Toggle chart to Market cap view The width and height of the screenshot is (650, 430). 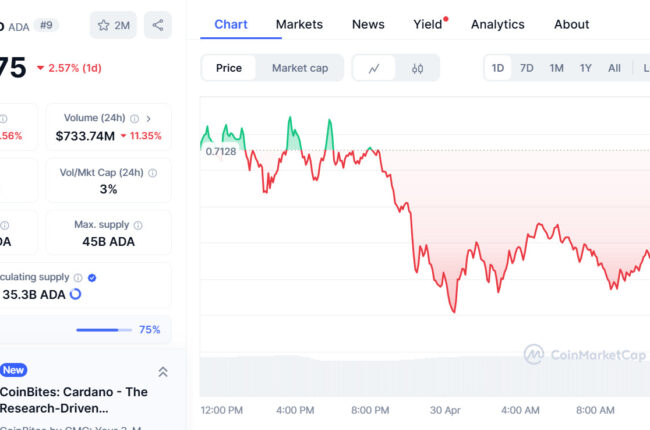click(300, 68)
